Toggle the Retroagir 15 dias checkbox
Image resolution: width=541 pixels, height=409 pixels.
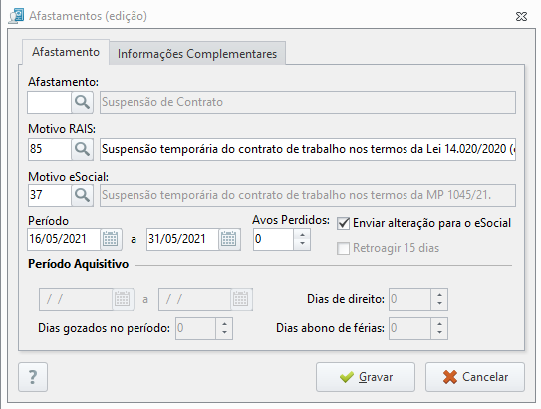[343, 248]
